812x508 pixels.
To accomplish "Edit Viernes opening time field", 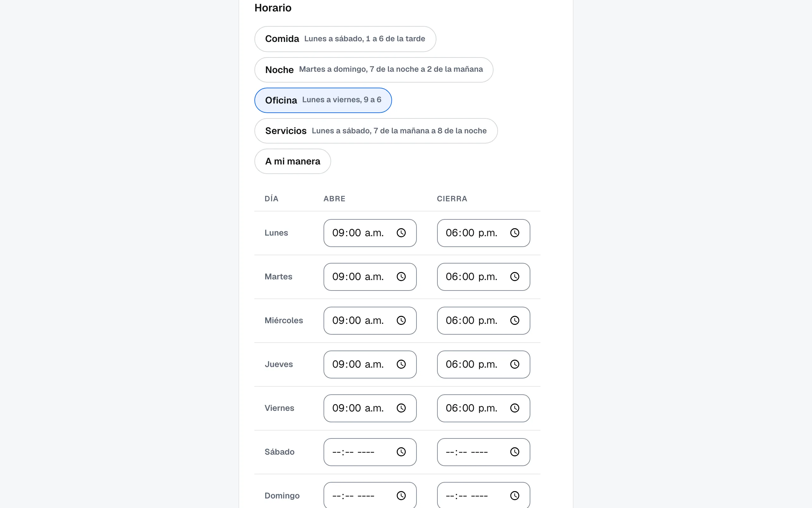I will (370, 408).
